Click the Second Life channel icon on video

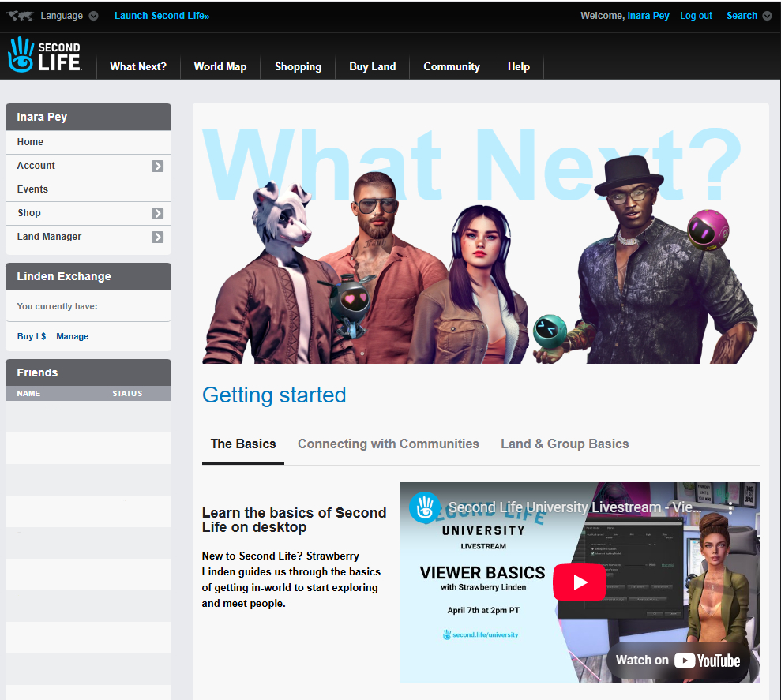pos(425,507)
